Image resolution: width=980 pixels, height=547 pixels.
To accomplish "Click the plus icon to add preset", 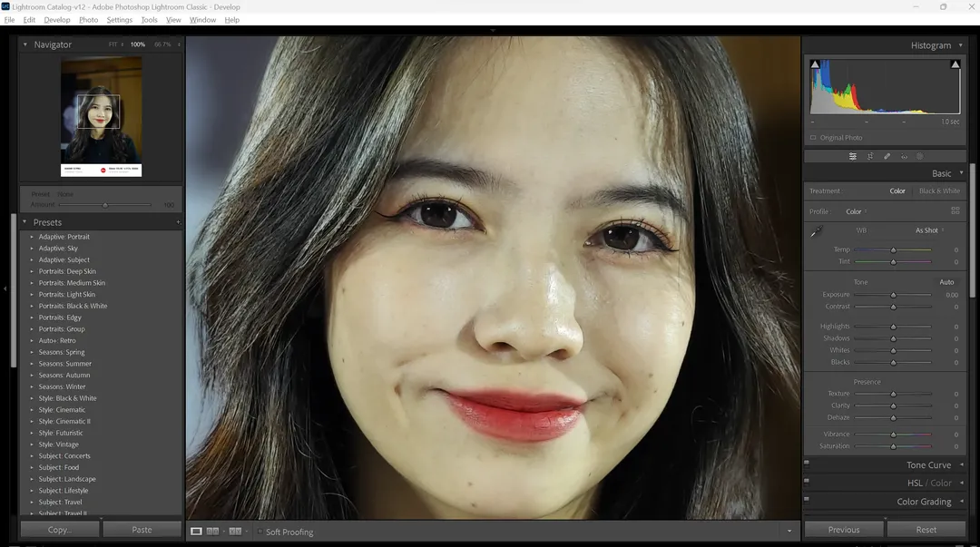I will 178,222.
